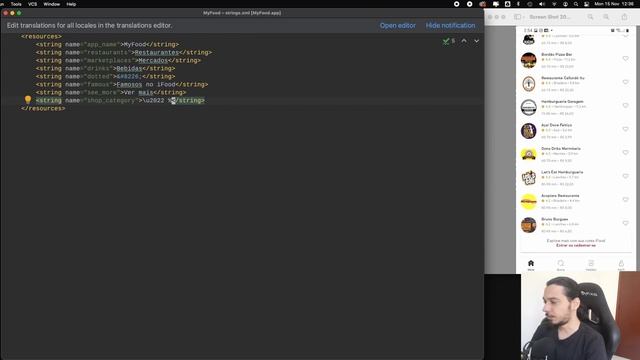Open the Wi-Fi menu bar icon
Screen dimensions: 640x360
(554, 4)
